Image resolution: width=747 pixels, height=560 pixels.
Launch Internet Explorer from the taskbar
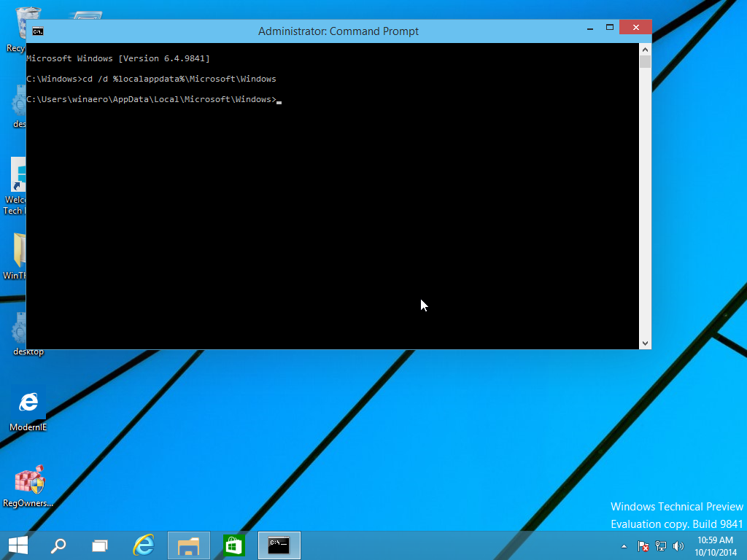coord(144,545)
